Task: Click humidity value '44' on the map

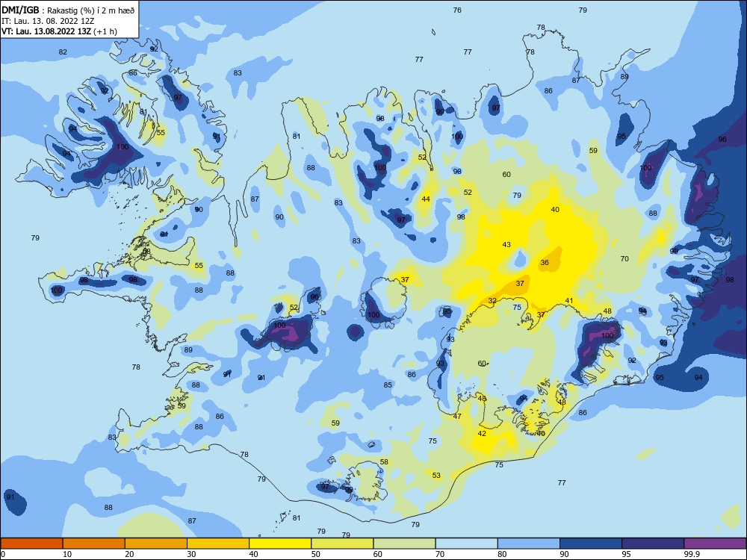Action: coord(426,199)
